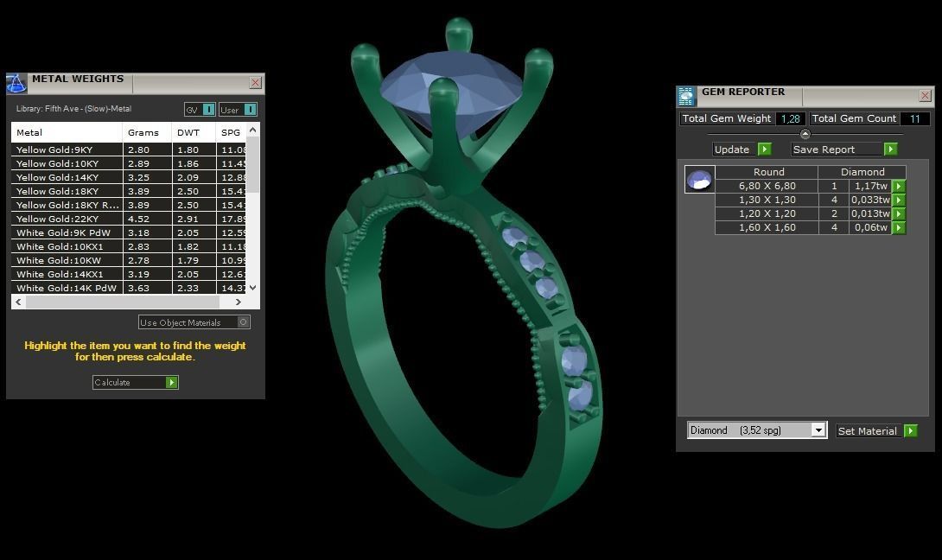Click the Total Gem Weight value 1,28
Viewport: 942px width, 560px height.
click(790, 119)
